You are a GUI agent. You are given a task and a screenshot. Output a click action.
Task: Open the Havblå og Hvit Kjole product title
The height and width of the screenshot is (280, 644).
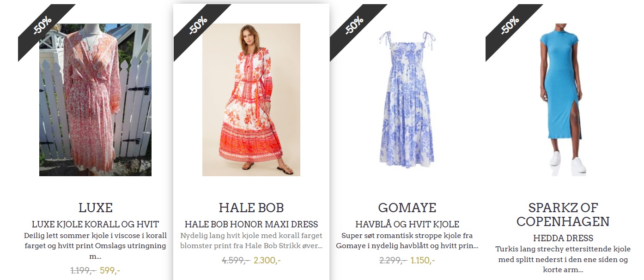click(407, 225)
